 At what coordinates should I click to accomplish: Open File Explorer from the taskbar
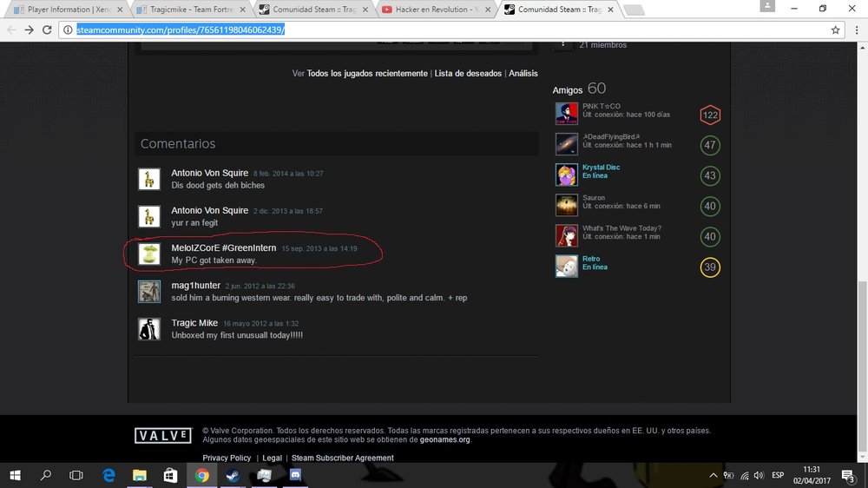(140, 475)
